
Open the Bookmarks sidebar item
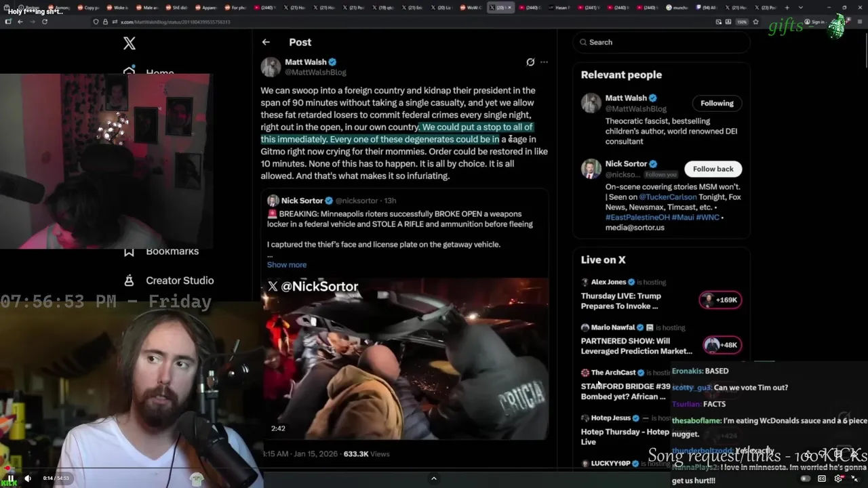pyautogui.click(x=172, y=251)
